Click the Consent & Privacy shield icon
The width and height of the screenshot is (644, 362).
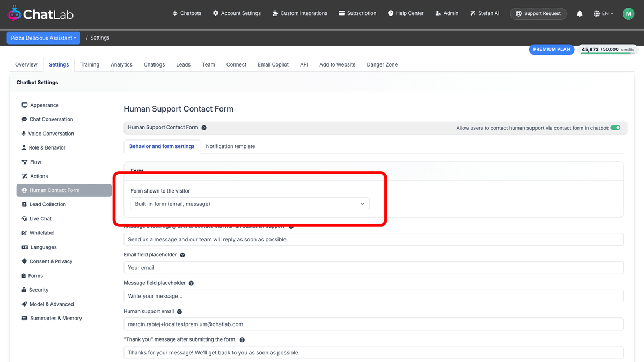pos(24,261)
